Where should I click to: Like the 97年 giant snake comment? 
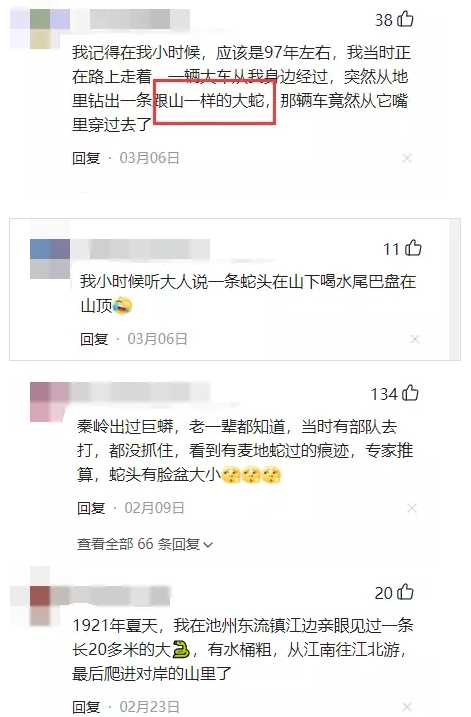(x=405, y=19)
